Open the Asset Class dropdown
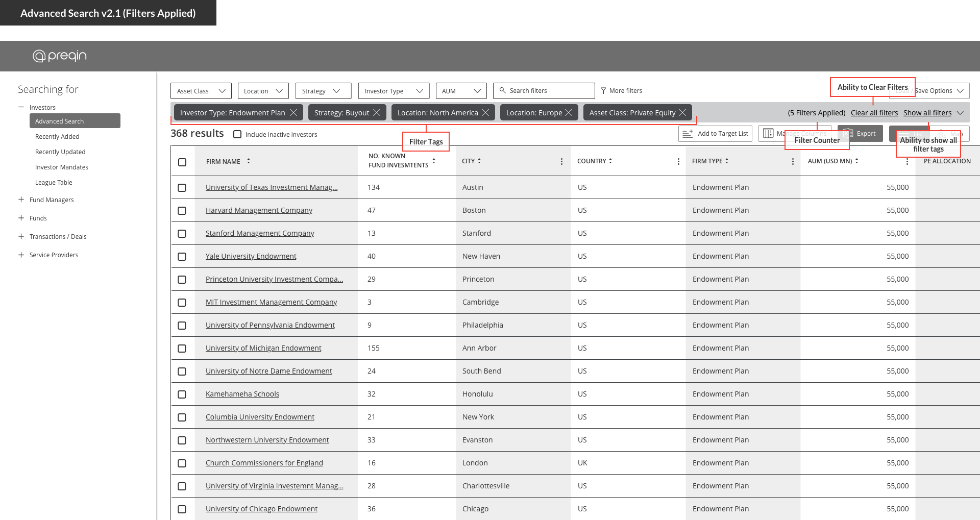 point(201,91)
